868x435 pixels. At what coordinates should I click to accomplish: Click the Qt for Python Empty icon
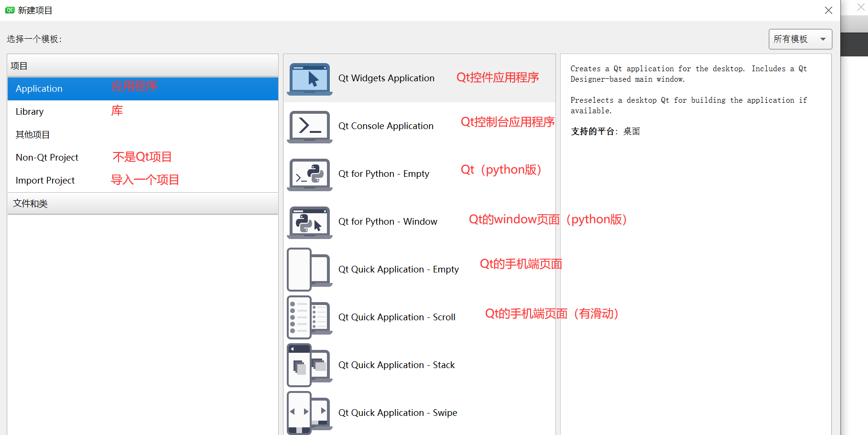(x=310, y=174)
